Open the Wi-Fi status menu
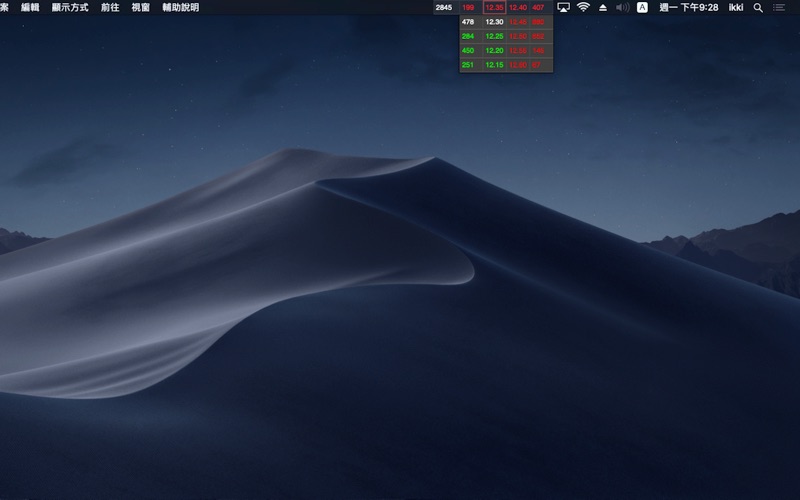 (583, 7)
